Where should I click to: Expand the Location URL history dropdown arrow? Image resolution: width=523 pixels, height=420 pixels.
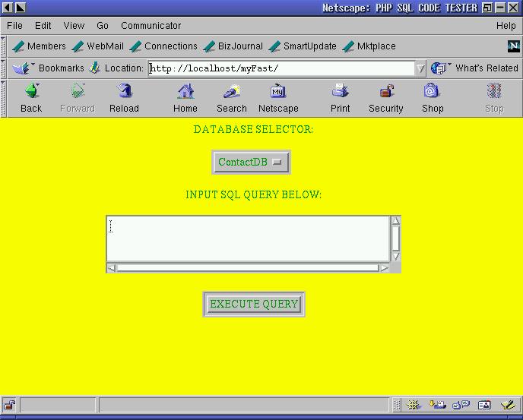click(x=420, y=68)
